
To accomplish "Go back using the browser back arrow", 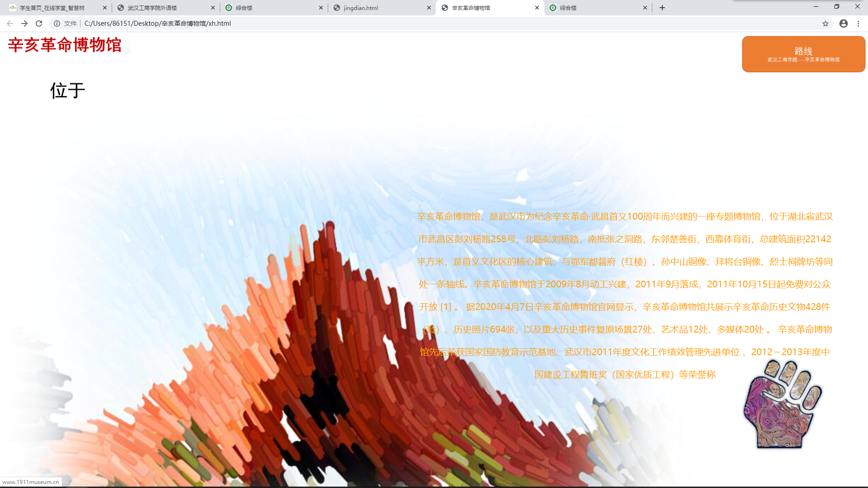I will click(x=9, y=23).
